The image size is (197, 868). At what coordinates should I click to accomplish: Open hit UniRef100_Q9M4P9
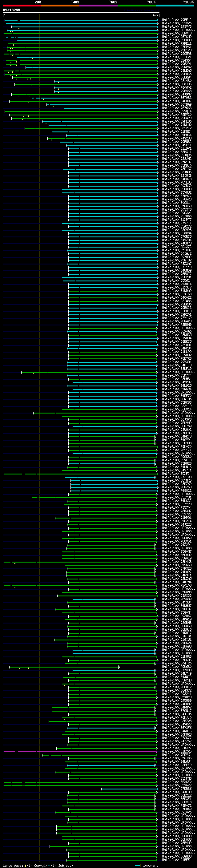click(177, 118)
